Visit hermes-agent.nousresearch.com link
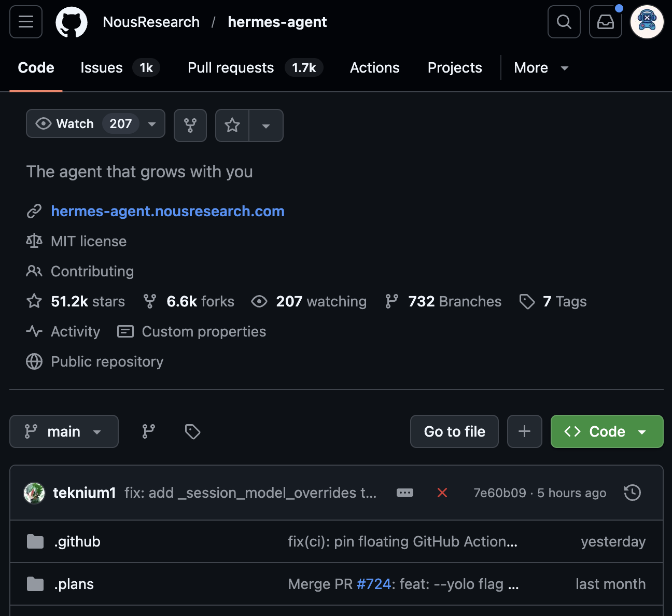The height and width of the screenshot is (616, 672). 167,211
